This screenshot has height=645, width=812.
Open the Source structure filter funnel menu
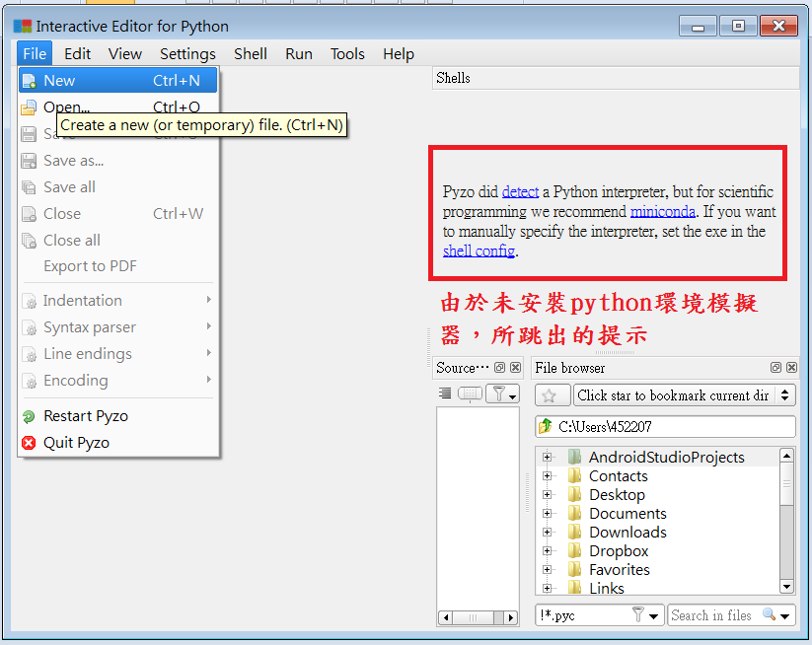click(503, 394)
